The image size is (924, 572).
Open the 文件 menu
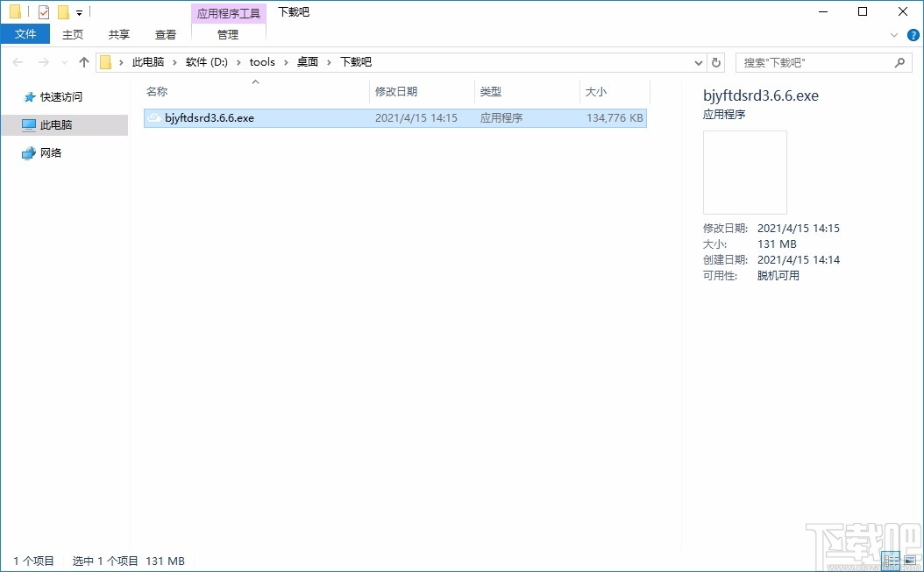(25, 33)
